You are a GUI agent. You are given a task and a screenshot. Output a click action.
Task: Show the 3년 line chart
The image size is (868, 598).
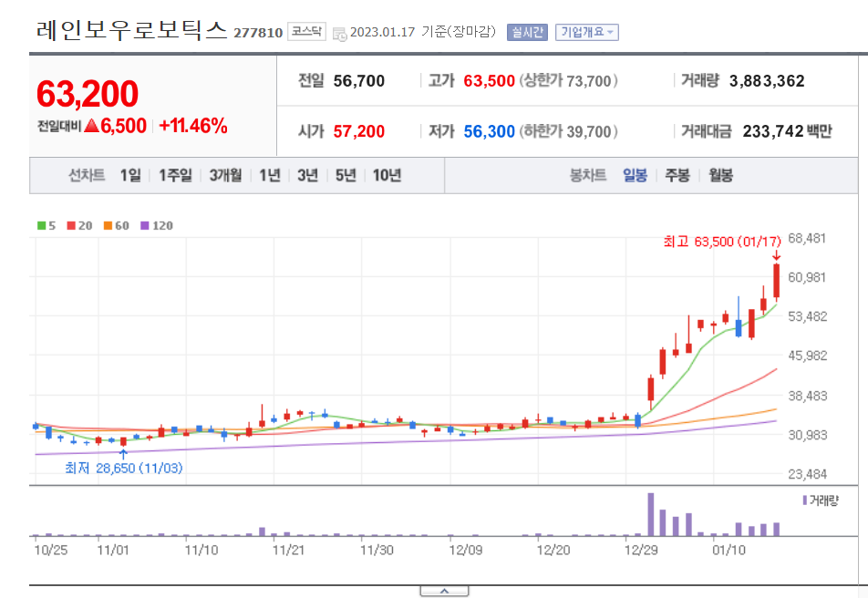click(x=308, y=176)
